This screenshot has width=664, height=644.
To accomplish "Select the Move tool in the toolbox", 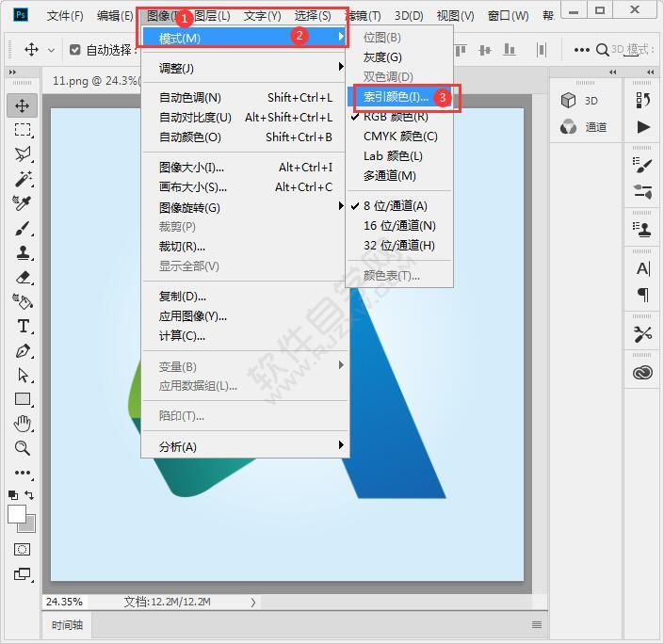I will (22, 105).
